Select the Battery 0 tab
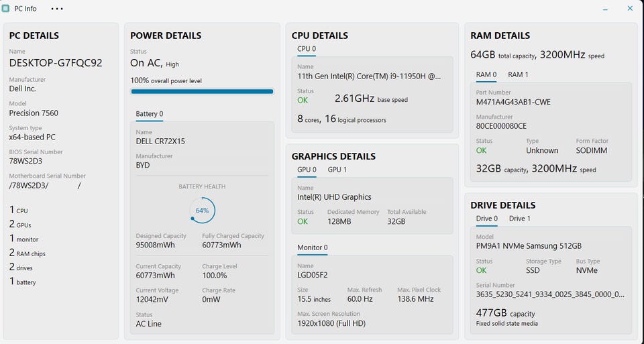 [x=149, y=114]
